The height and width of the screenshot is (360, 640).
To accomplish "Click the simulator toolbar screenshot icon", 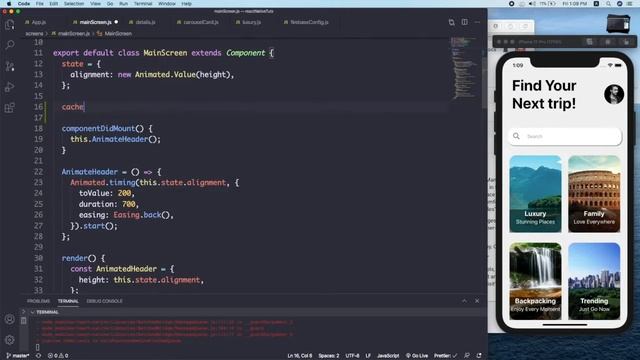I will [608, 42].
